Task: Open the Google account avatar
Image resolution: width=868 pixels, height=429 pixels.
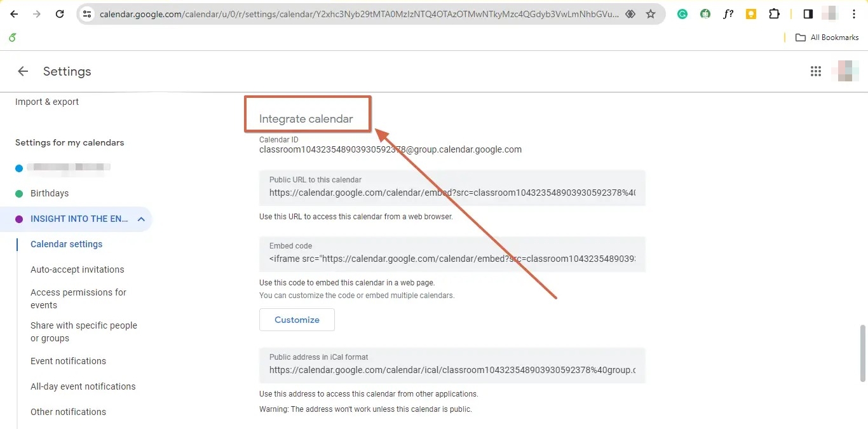Action: tap(845, 71)
